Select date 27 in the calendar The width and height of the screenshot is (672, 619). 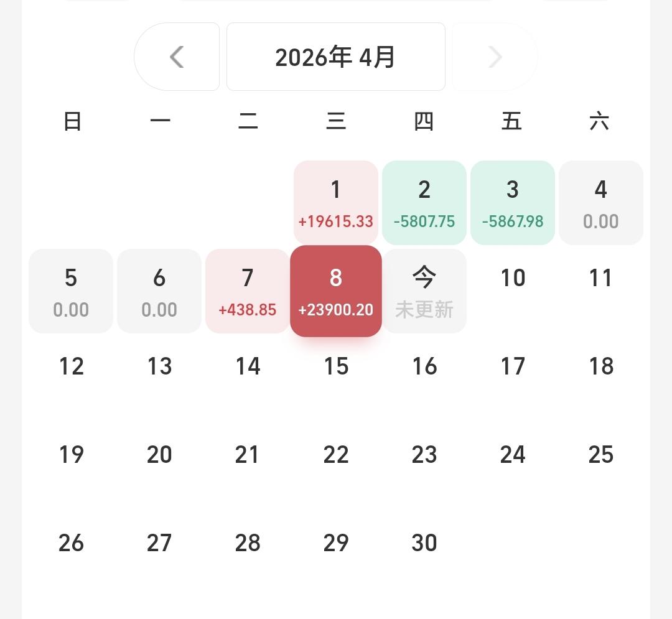[x=159, y=543]
